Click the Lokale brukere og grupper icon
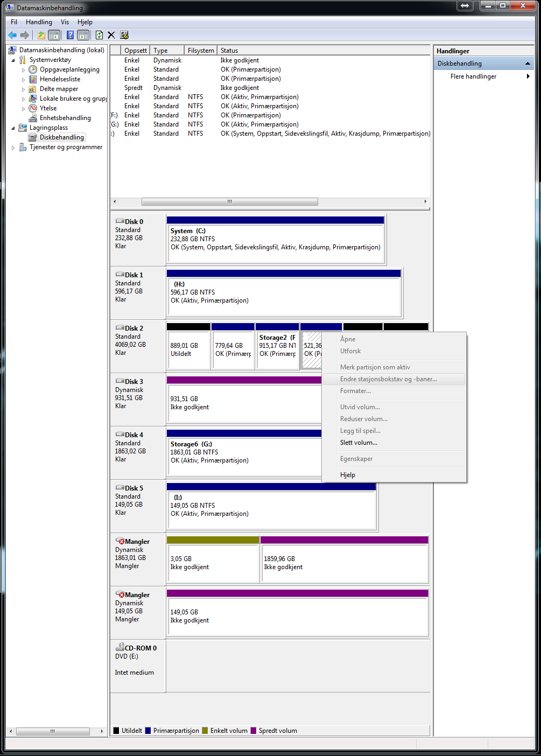 pyautogui.click(x=33, y=99)
